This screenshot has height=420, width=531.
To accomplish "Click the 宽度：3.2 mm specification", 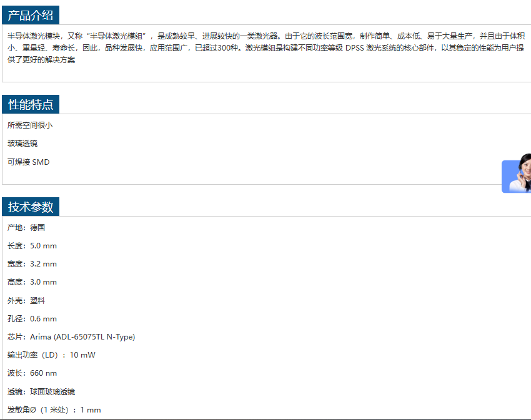I will [32, 264].
